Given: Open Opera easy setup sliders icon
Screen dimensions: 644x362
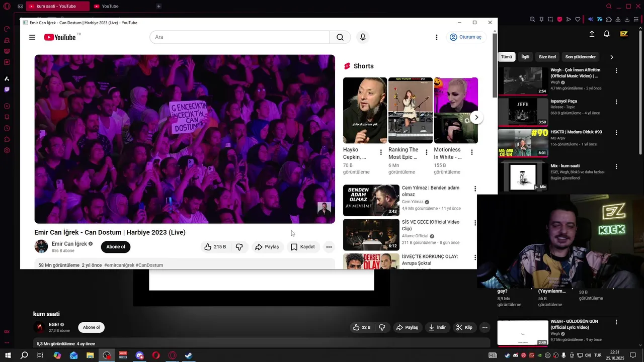Looking at the screenshot, I should (636, 19).
